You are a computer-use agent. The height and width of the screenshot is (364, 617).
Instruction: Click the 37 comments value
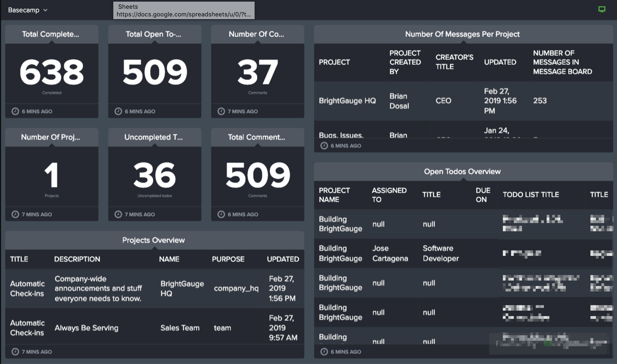(x=258, y=72)
